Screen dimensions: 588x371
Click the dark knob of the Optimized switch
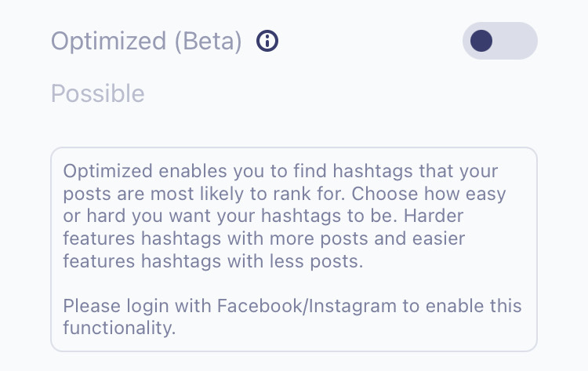[x=481, y=41]
